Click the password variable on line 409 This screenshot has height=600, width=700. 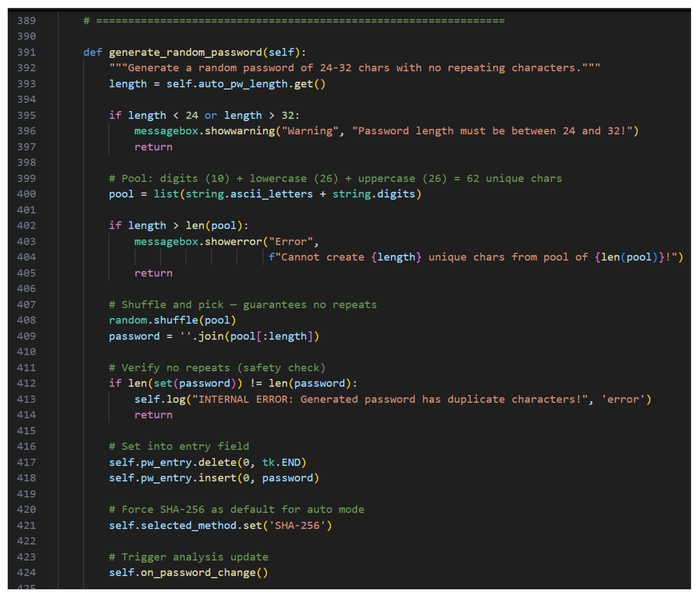134,336
